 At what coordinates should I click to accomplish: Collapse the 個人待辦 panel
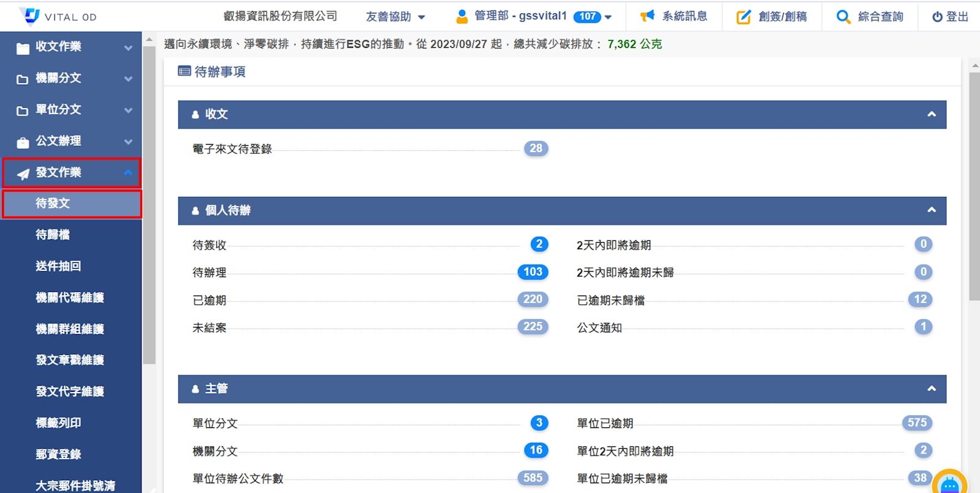click(x=931, y=210)
